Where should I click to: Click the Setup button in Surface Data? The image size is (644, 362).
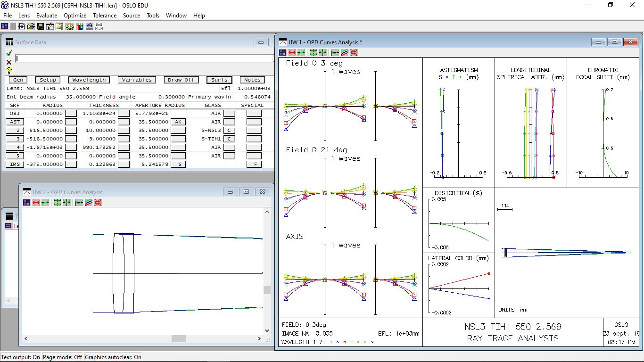pyautogui.click(x=48, y=80)
